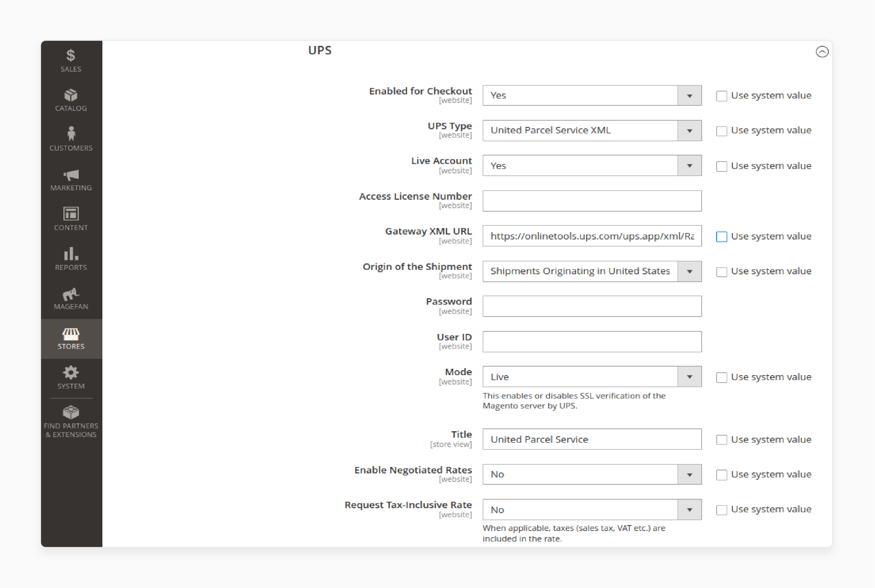Check Use system value for Enable Negotiated Rates

click(721, 475)
